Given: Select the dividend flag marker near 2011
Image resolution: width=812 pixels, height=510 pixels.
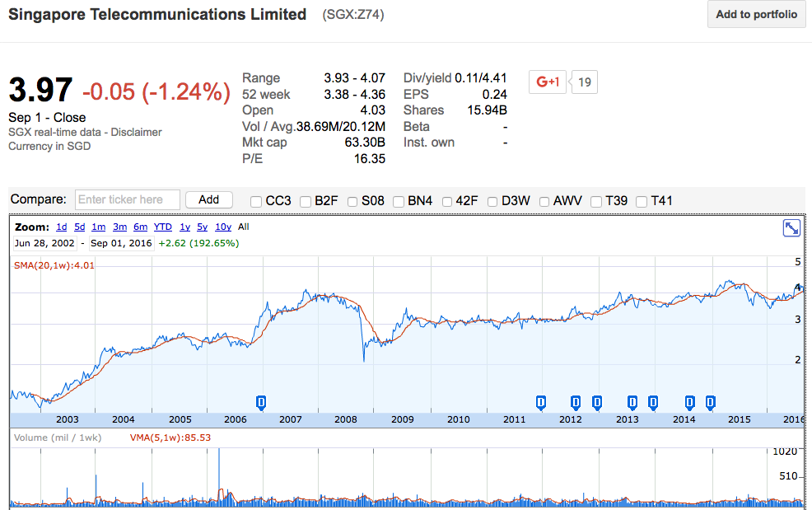Looking at the screenshot, I should [x=541, y=402].
